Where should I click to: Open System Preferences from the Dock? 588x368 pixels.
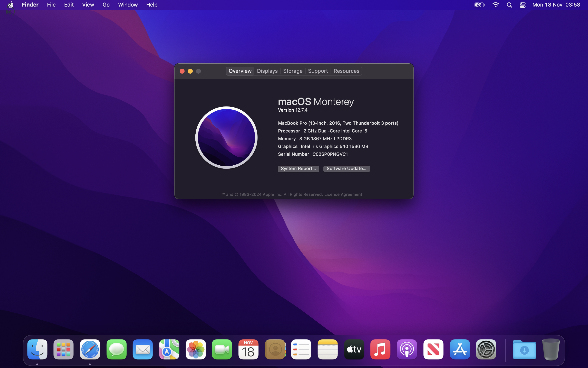(x=486, y=349)
